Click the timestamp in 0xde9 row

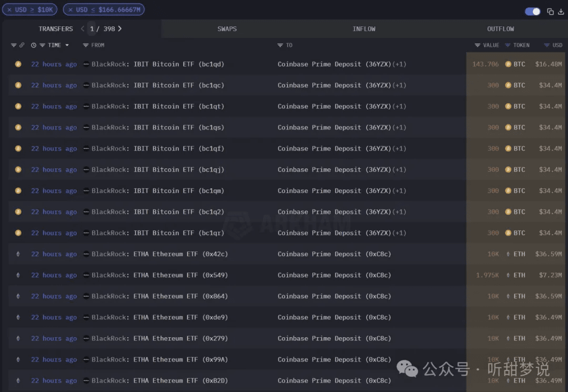tap(54, 317)
